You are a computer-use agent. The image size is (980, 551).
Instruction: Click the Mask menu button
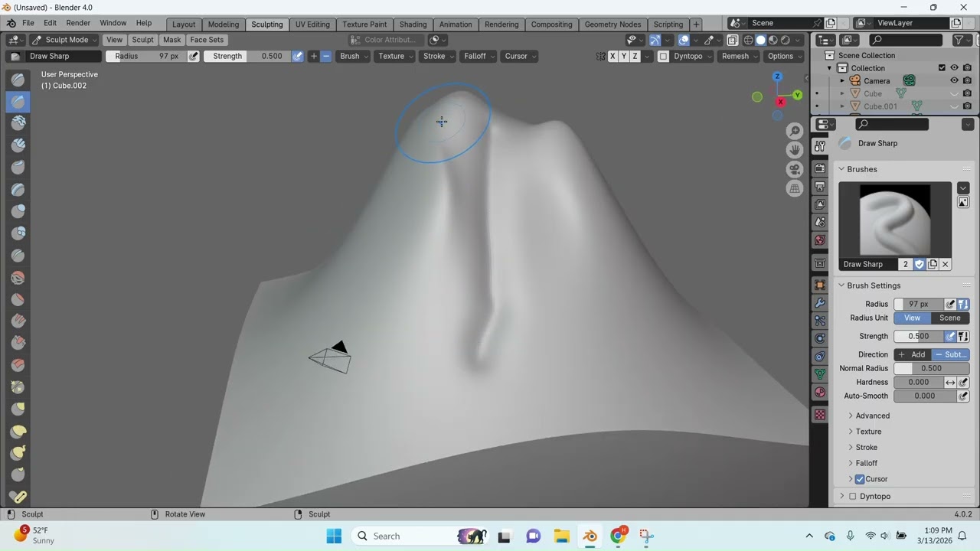(x=172, y=40)
